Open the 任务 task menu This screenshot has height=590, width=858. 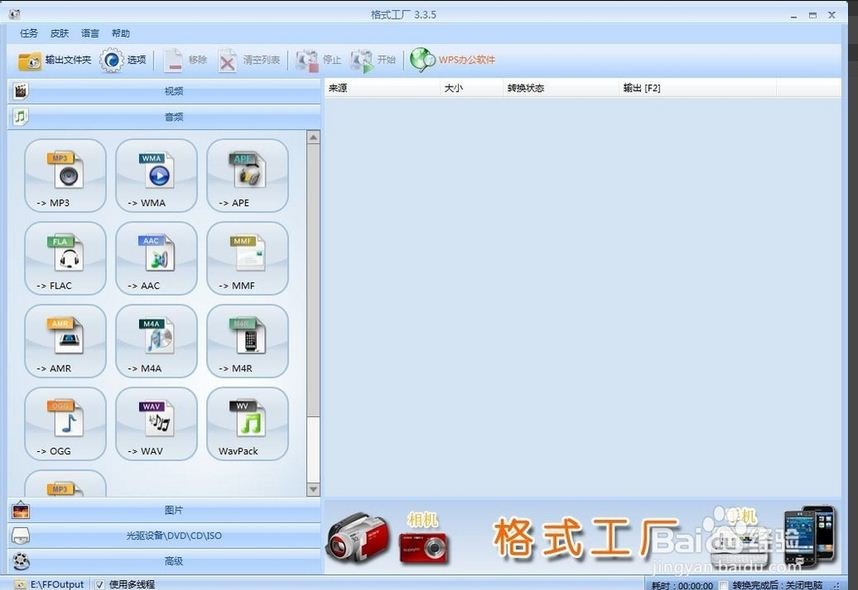coord(27,32)
